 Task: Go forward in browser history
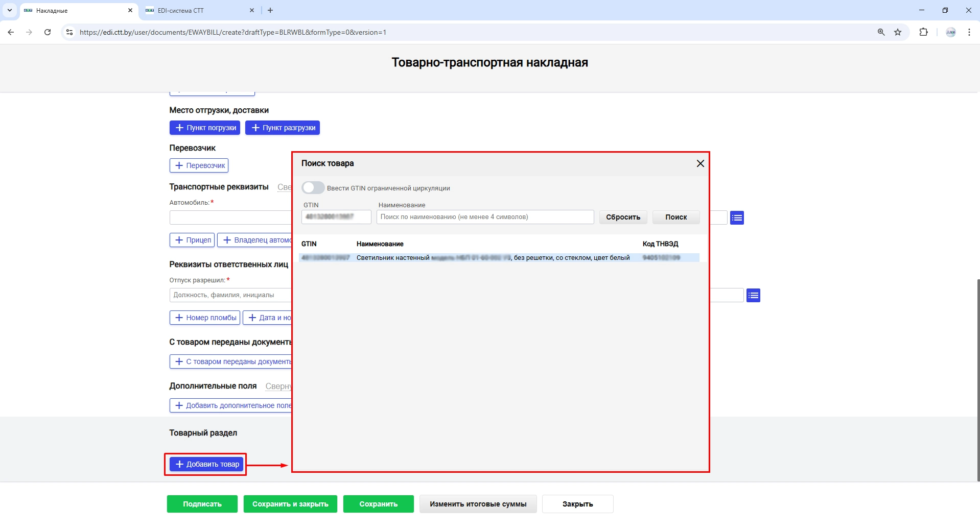click(x=29, y=32)
